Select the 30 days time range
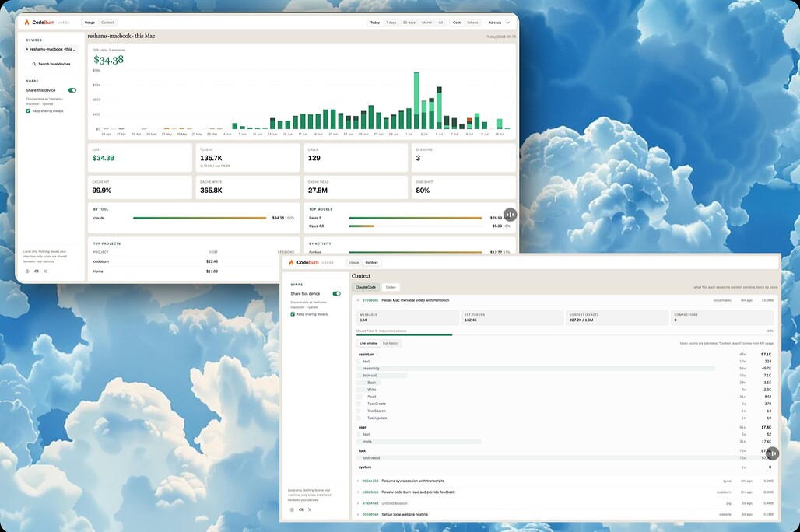Image resolution: width=800 pixels, height=532 pixels. (409, 23)
